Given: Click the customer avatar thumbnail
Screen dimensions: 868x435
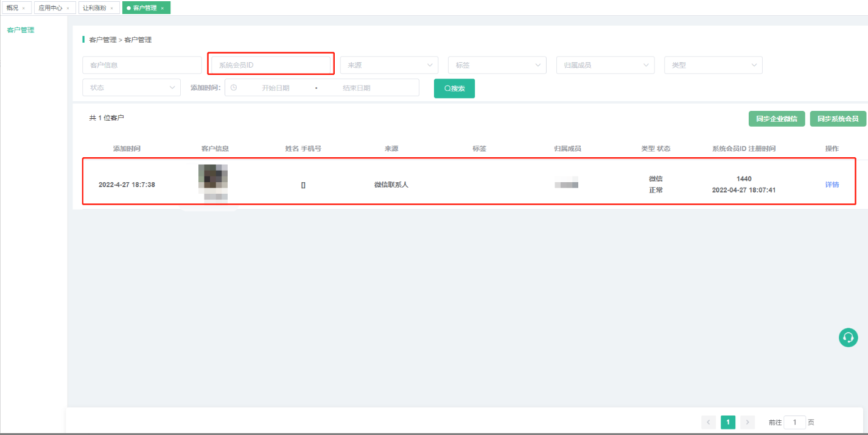Looking at the screenshot, I should (212, 179).
